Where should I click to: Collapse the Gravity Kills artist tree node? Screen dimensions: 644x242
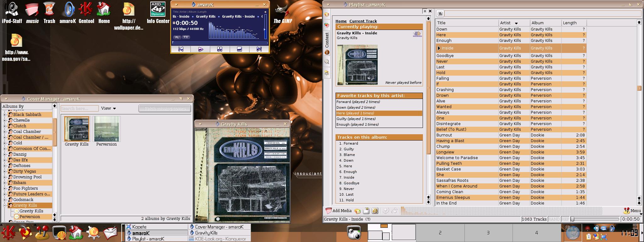click(5, 205)
